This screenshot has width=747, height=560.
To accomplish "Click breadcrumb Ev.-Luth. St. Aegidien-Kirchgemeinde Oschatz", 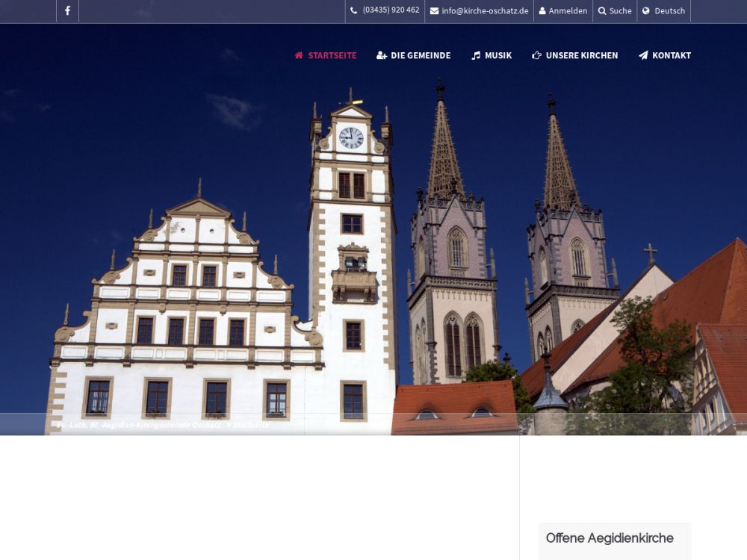I will pos(138,425).
